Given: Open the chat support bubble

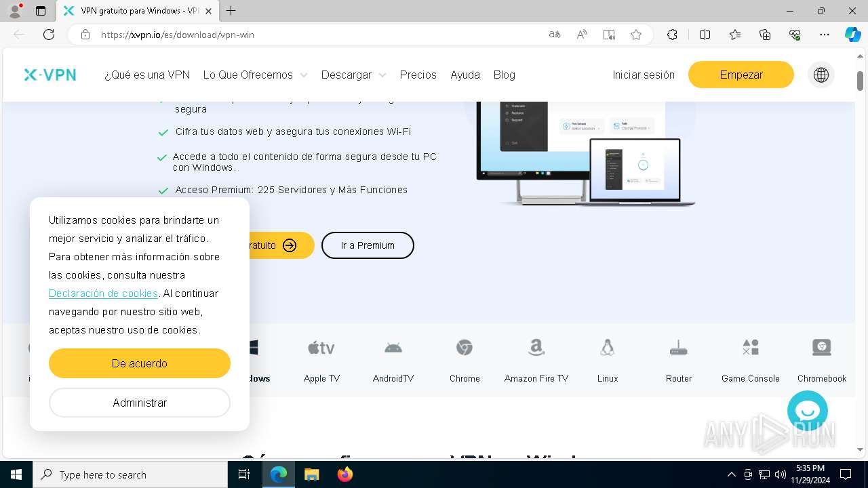Looking at the screenshot, I should tap(808, 411).
